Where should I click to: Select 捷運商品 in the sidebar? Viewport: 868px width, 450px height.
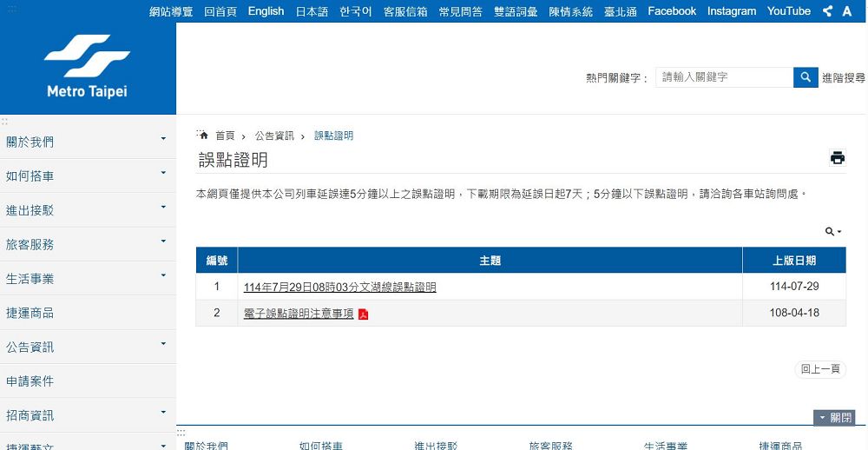(30, 313)
